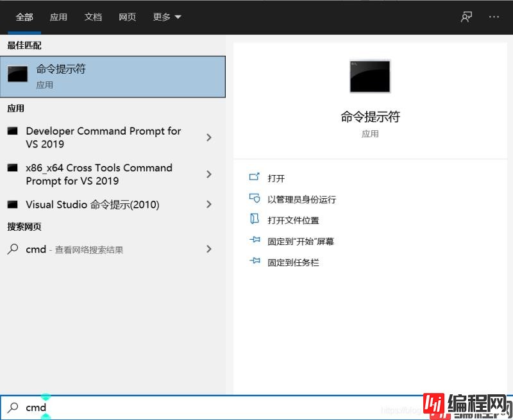
Task: Click the open file location icon
Action: coord(255,220)
